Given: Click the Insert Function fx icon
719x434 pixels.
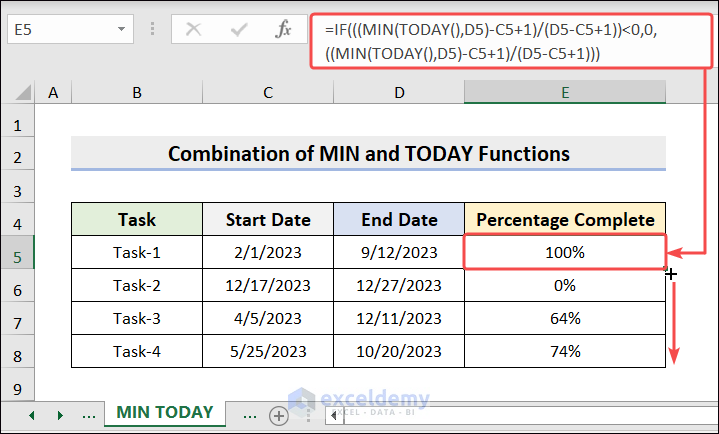Looking at the screenshot, I should pyautogui.click(x=284, y=29).
